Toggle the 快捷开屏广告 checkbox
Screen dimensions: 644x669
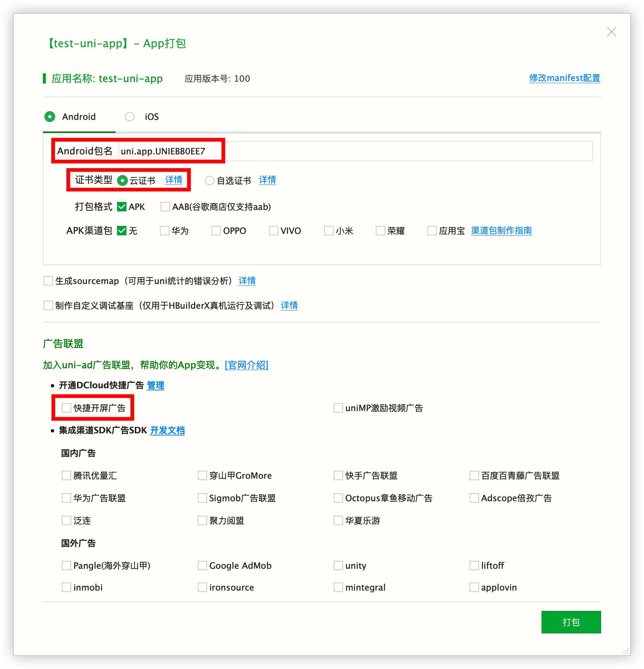(67, 408)
